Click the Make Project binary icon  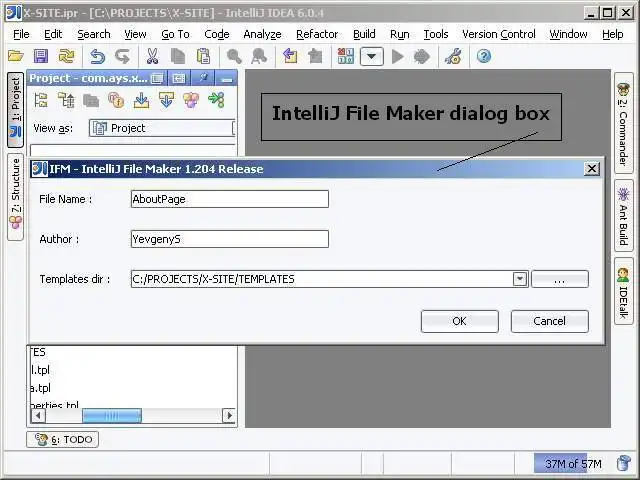(346, 56)
